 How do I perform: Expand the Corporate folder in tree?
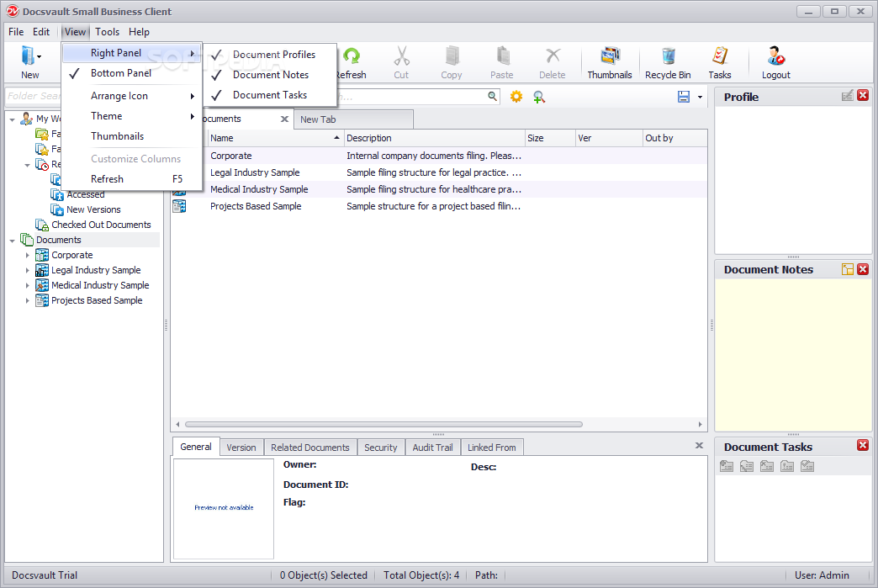click(x=27, y=256)
